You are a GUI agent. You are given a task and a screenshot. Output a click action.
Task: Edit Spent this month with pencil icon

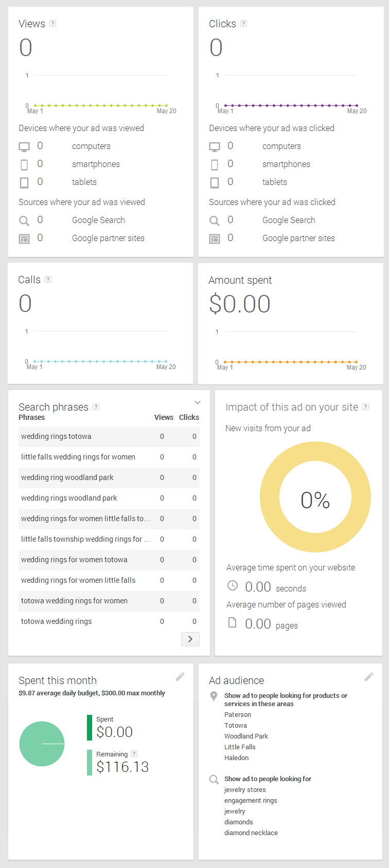tap(180, 677)
